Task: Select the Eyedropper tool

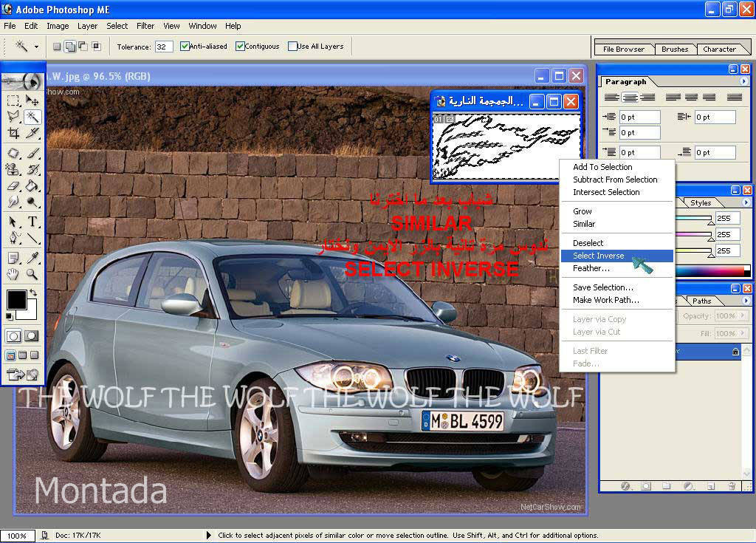Action: (x=32, y=258)
